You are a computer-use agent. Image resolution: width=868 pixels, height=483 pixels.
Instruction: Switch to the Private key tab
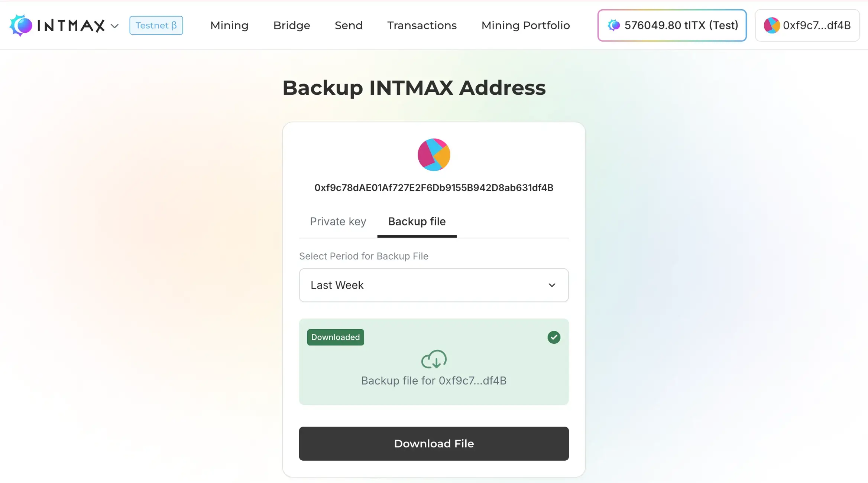[x=337, y=221]
